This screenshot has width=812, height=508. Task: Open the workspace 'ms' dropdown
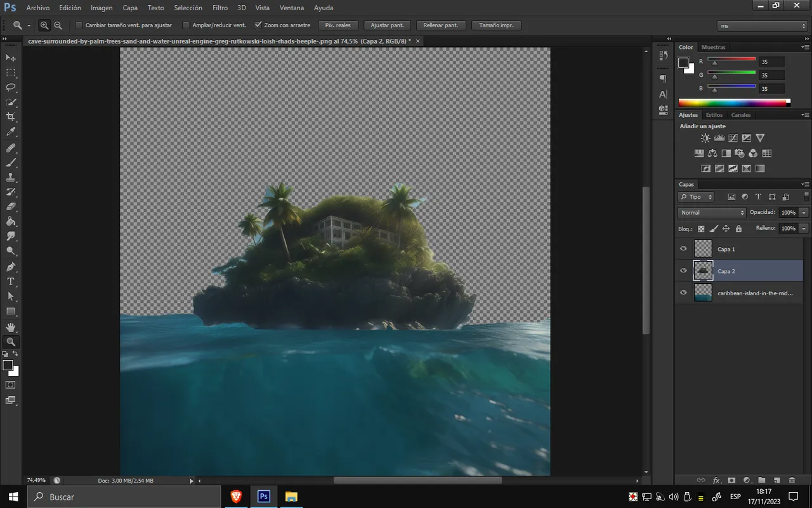[x=762, y=25]
